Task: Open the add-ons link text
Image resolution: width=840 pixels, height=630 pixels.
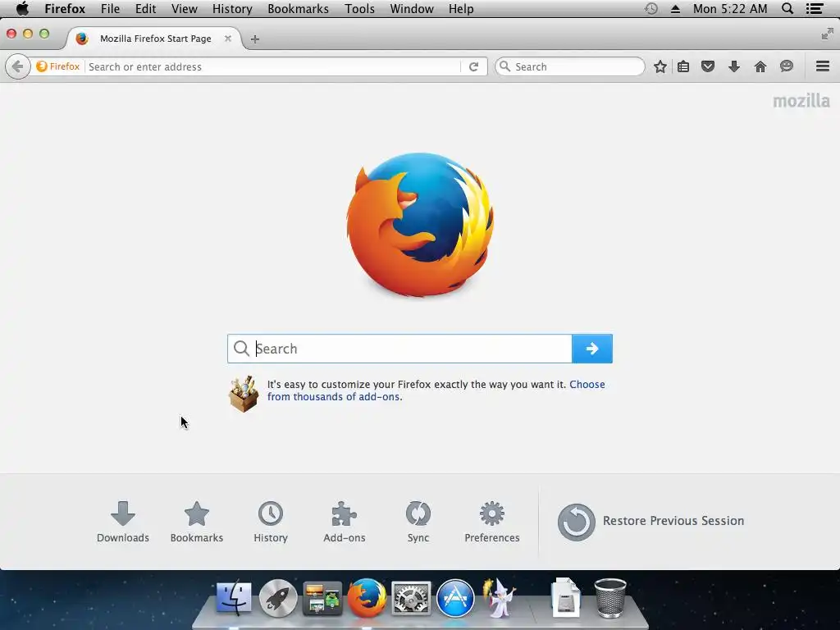Action: click(436, 390)
